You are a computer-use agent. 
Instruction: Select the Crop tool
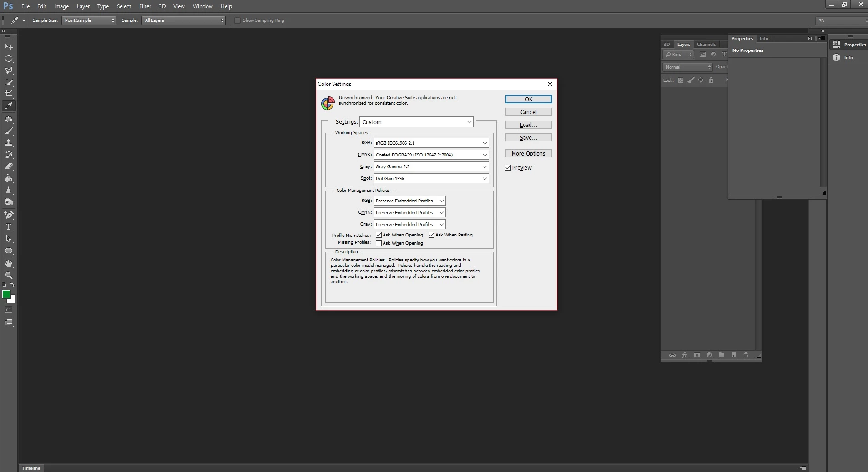pos(9,94)
